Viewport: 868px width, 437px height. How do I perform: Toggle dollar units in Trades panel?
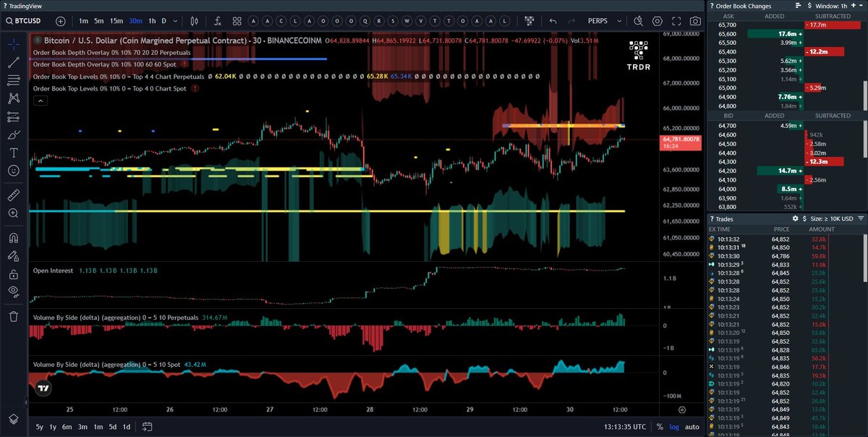[805, 218]
